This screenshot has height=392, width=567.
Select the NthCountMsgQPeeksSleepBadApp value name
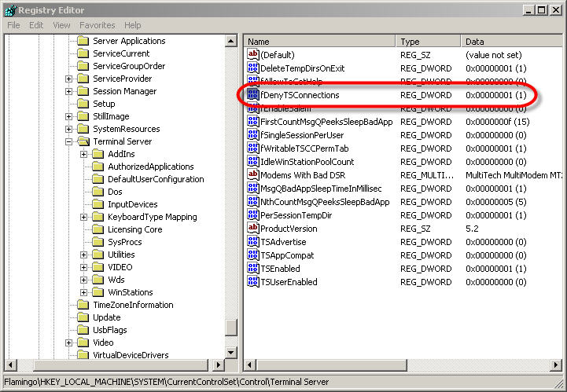point(325,202)
